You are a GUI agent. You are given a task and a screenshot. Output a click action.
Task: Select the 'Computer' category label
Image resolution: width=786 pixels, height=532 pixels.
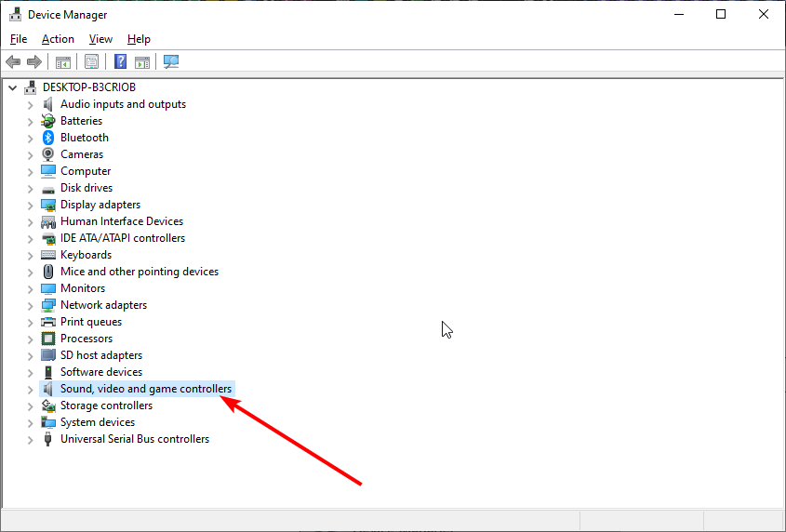[86, 171]
